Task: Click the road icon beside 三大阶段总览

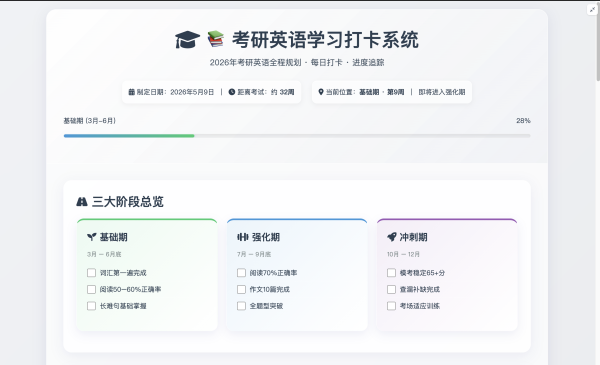Action: (82, 202)
